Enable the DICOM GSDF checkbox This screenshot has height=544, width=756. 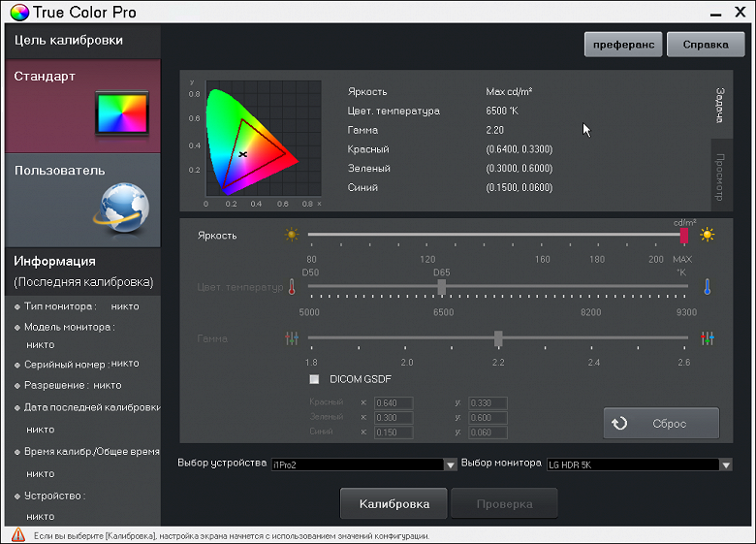[x=314, y=379]
